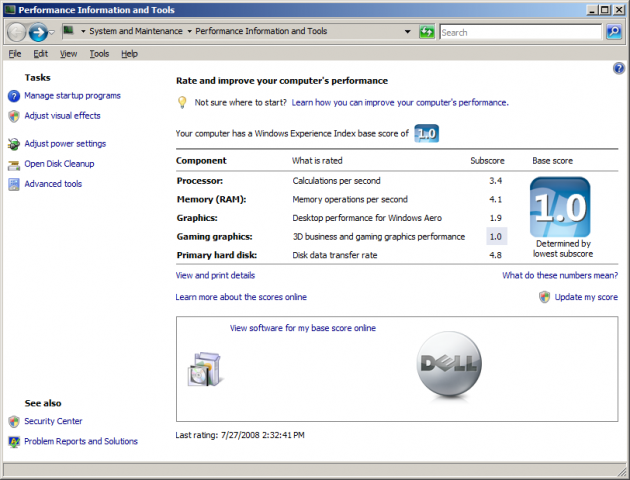Image resolution: width=630 pixels, height=480 pixels.
Task: Click the Forward navigation arrow button
Action: pyautogui.click(x=38, y=32)
